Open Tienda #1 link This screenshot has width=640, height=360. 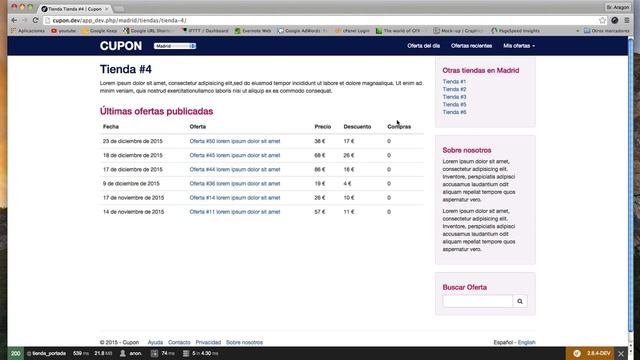[x=454, y=82]
